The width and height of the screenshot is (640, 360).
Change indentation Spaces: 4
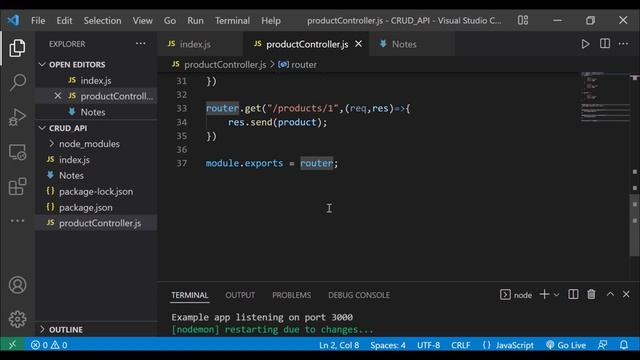388,345
